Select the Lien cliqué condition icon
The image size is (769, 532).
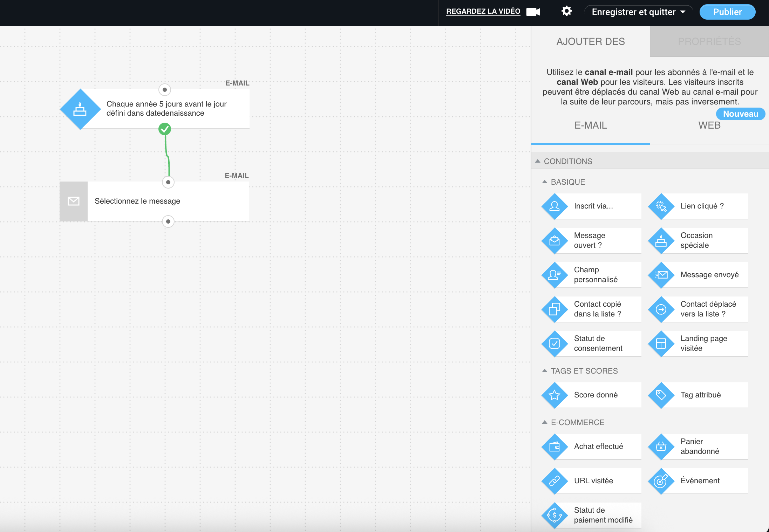(661, 206)
